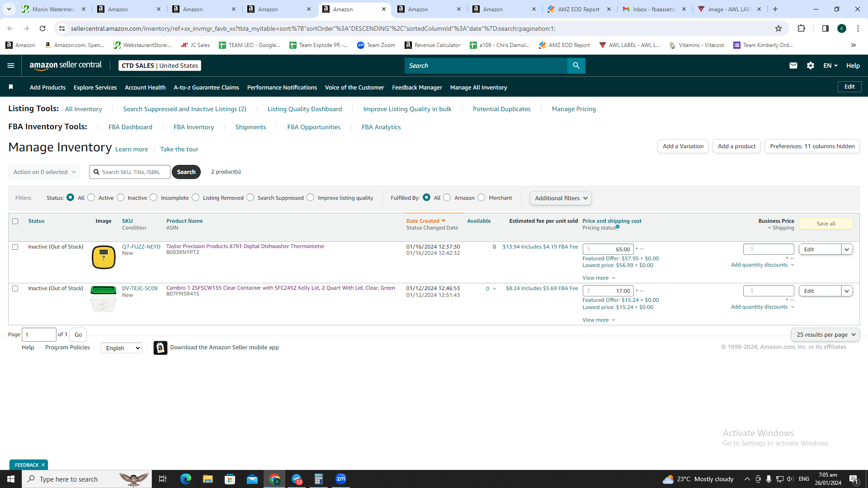The image size is (868, 488).
Task: Open the Zoom app in the taskbar
Action: 341,479
